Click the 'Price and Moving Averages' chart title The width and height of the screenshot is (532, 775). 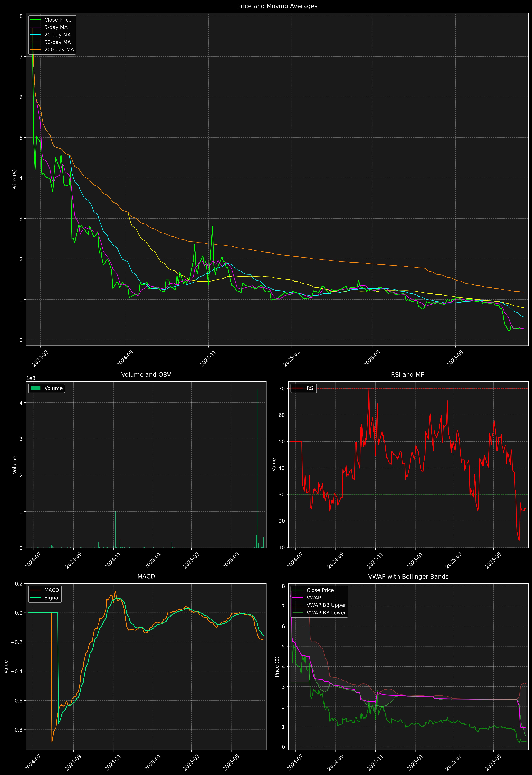[277, 6]
